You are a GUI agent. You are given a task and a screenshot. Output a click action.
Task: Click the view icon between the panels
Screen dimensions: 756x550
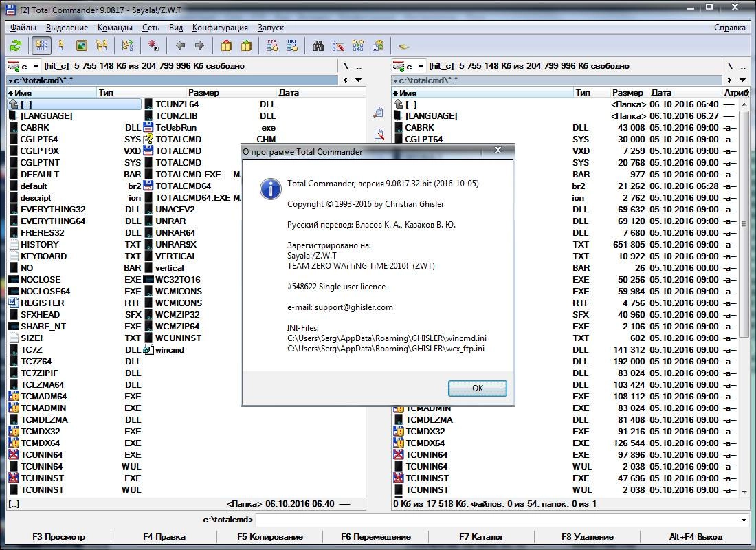click(379, 112)
